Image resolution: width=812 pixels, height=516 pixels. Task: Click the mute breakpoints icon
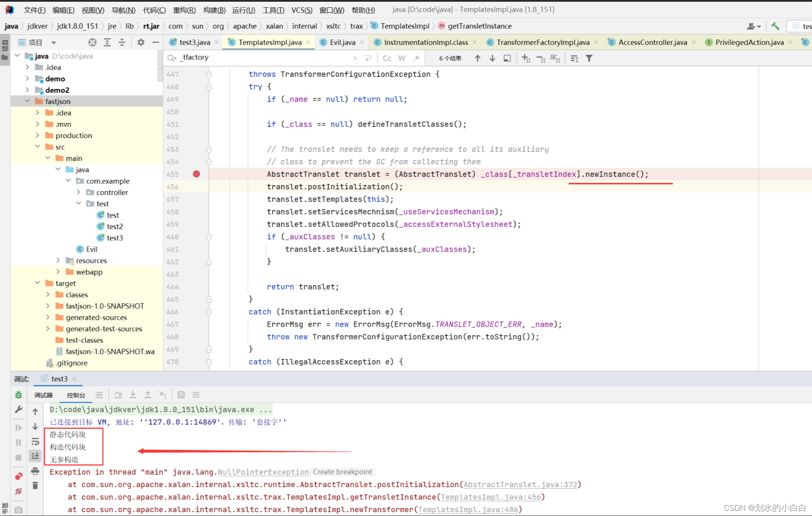click(18, 491)
